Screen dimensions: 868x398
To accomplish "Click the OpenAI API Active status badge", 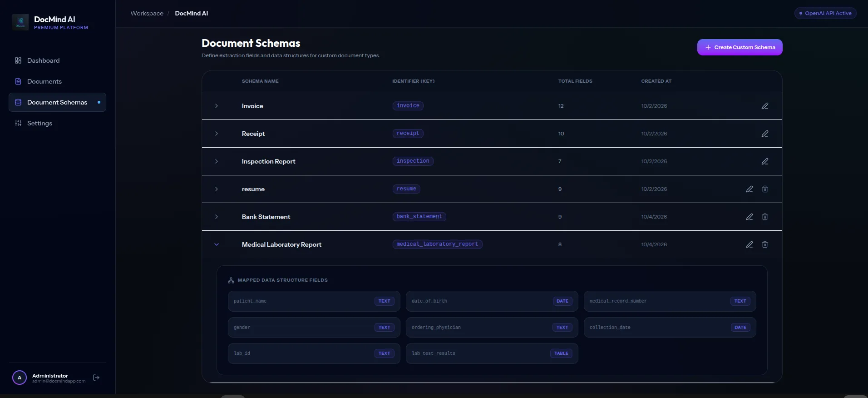I will pyautogui.click(x=825, y=13).
